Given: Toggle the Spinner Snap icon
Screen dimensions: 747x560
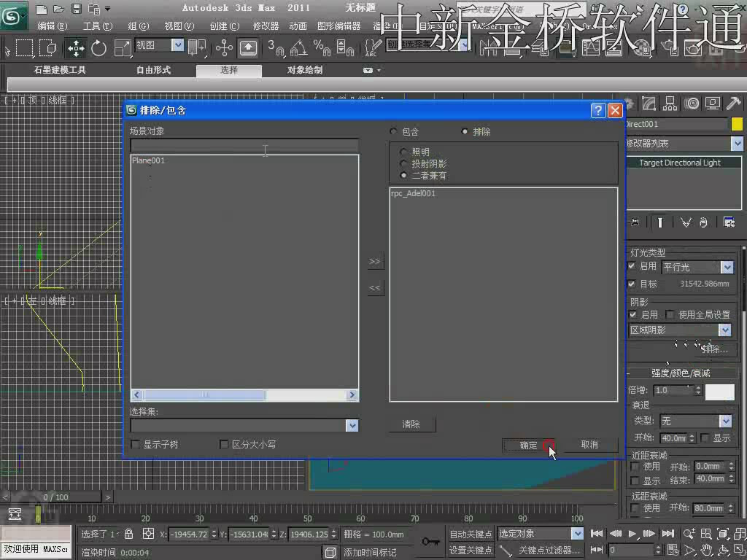Looking at the screenshot, I should (x=344, y=47).
